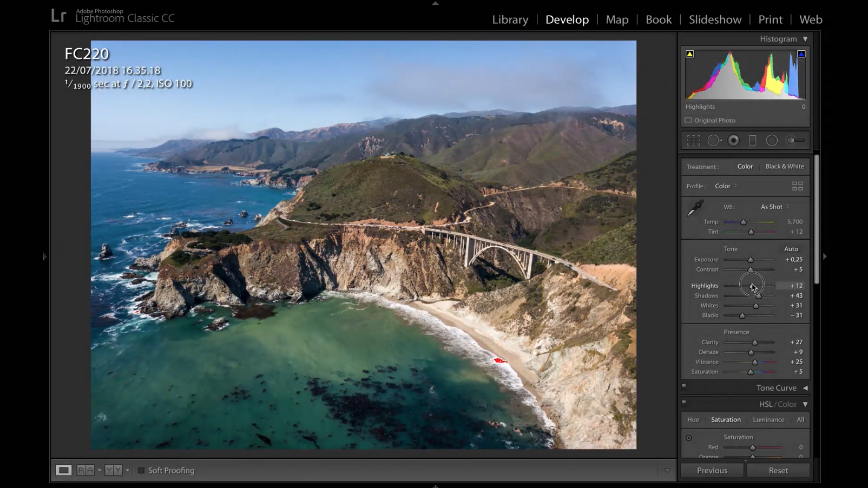Toggle the Tone Curve panel switch
This screenshot has width=868, height=488.
[x=684, y=386]
